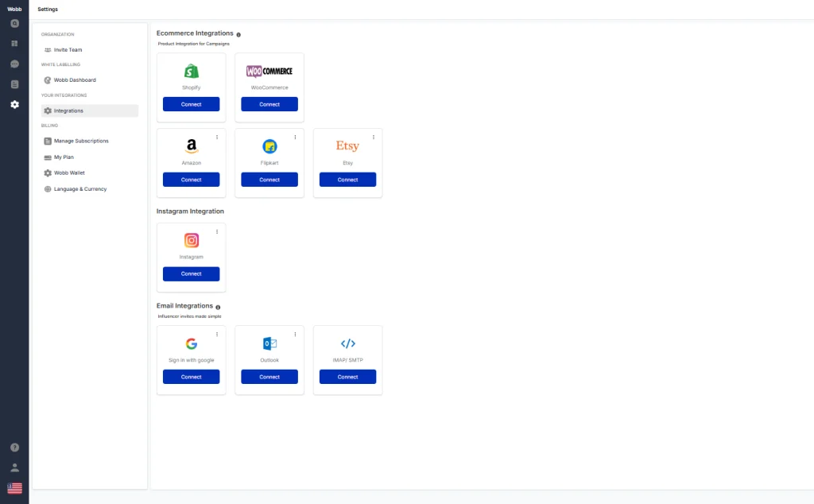Viewport: 814px width, 504px height.
Task: Open the three-dot menu on the Instagram card
Action: pyautogui.click(x=217, y=232)
